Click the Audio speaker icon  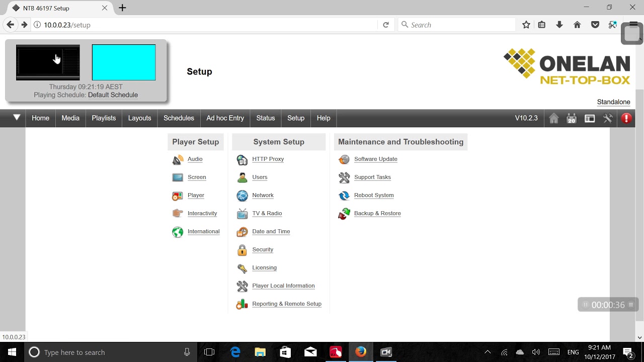click(x=178, y=159)
